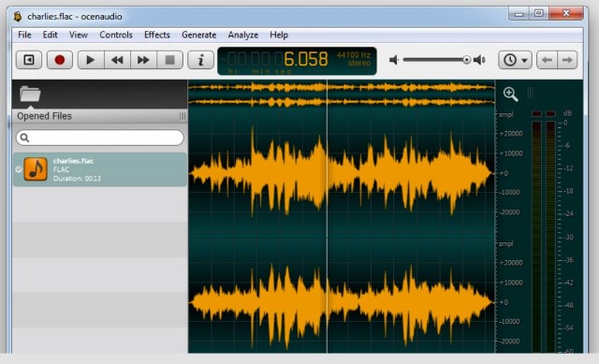
Task: Play the audio file
Action: click(91, 60)
